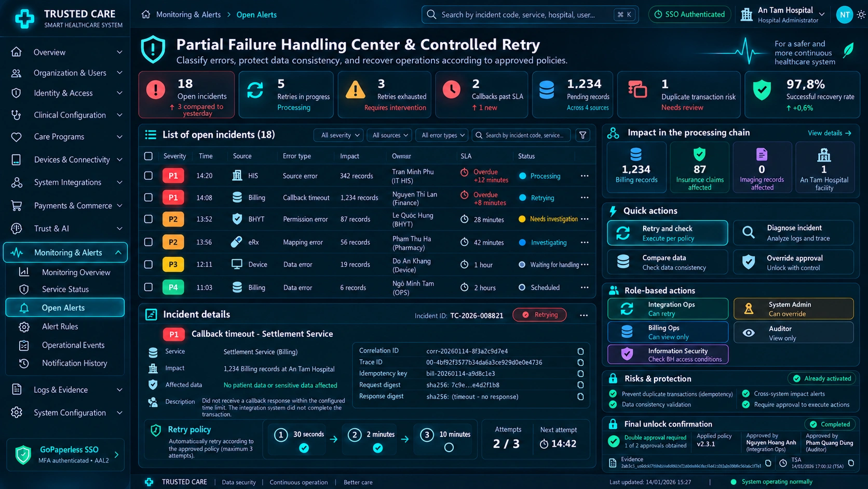Click the filter funnel icon in incident list
868x489 pixels.
(x=583, y=135)
